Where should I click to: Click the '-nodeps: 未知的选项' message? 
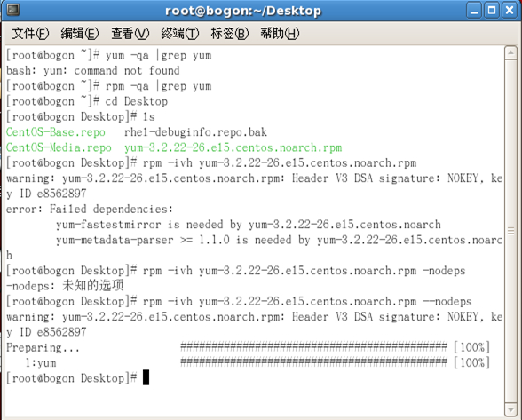(x=65, y=286)
